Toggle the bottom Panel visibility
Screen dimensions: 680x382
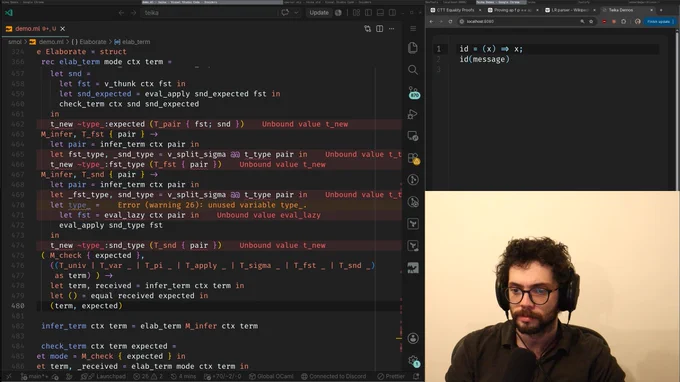tap(380, 13)
